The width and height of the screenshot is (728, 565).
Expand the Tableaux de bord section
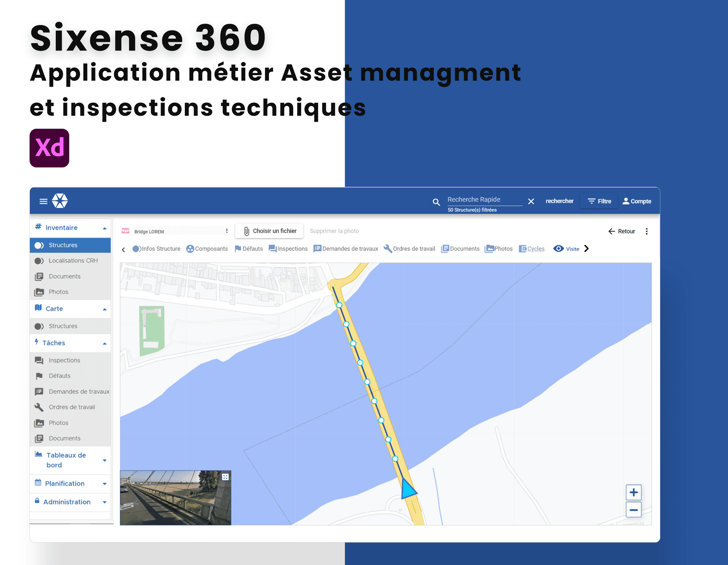point(70,460)
